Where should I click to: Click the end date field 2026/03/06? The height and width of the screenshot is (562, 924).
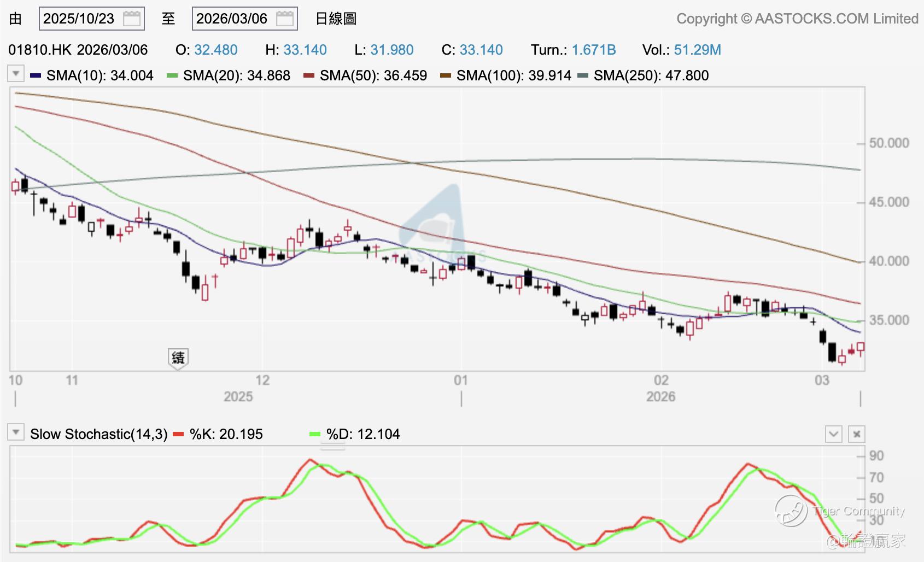click(x=232, y=19)
